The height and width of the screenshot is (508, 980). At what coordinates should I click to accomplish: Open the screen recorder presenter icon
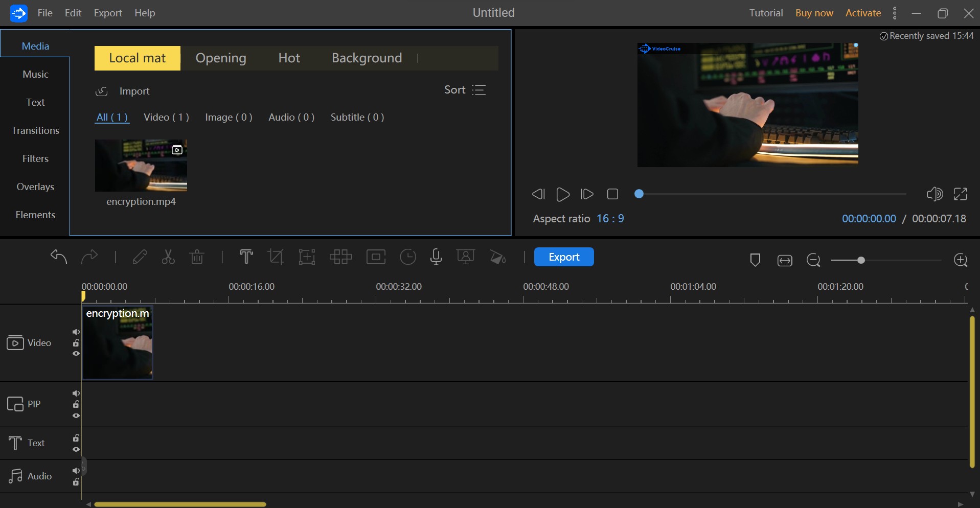point(466,257)
